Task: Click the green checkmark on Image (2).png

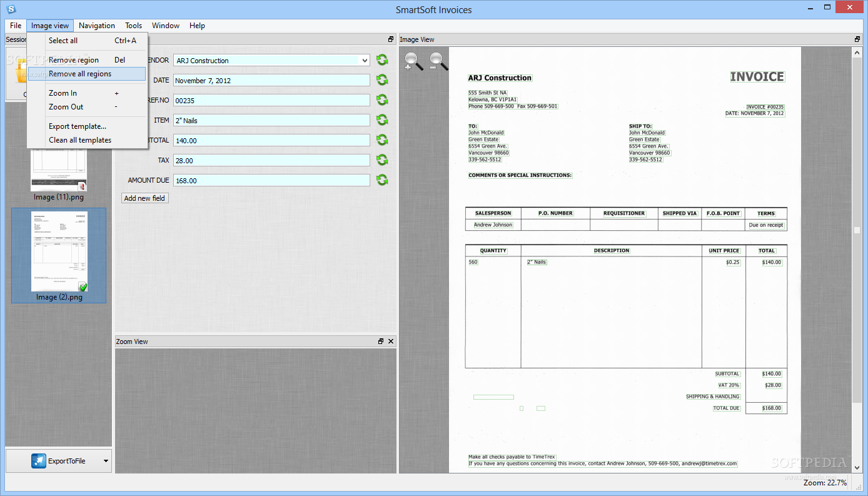Action: pyautogui.click(x=83, y=286)
